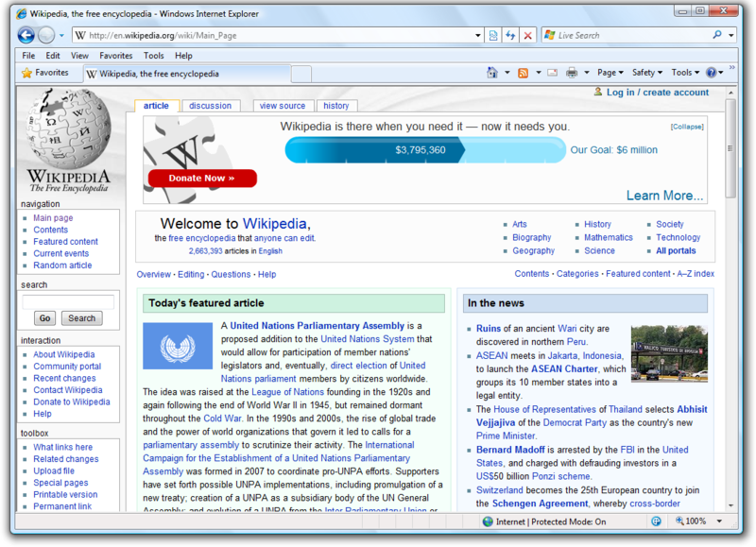Click the browser Back arrow button
Viewport: 756px width, 547px height.
click(x=26, y=35)
